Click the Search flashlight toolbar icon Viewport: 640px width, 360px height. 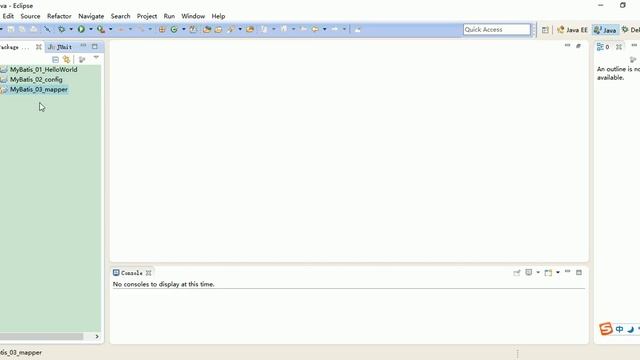click(x=231, y=29)
